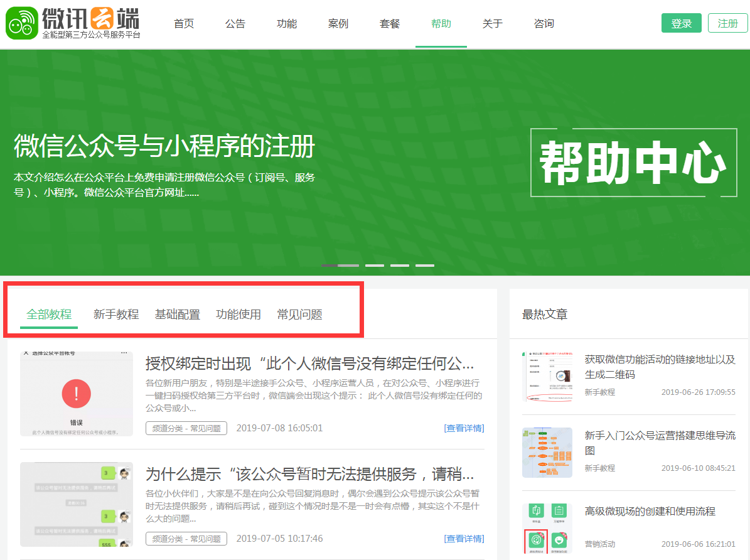Viewport: 750px width, 560px height.
Task: Open the 案例 navigation item
Action: pos(338,24)
